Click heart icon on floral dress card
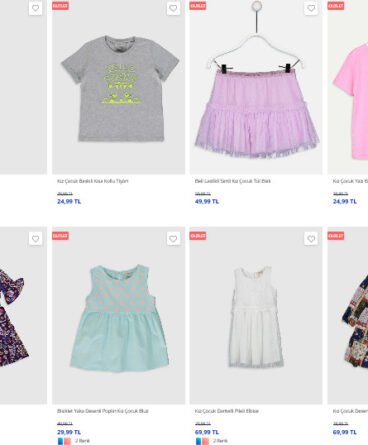The height and width of the screenshot is (445, 368). click(x=35, y=239)
